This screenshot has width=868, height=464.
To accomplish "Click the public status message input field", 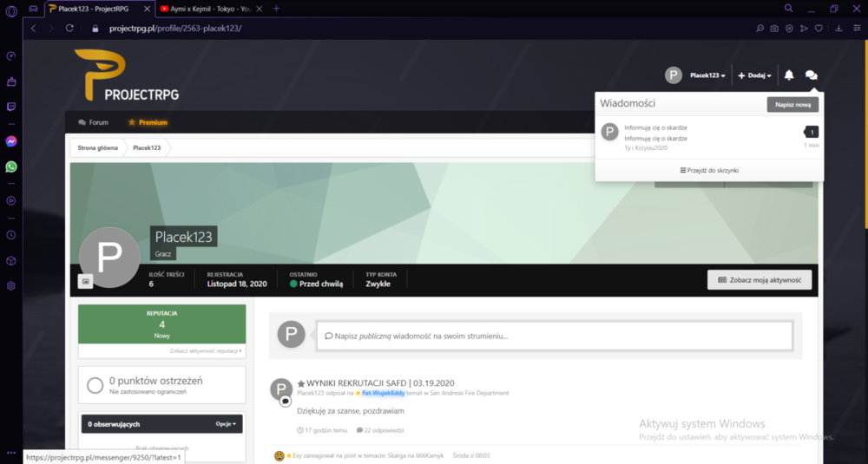I will click(554, 336).
